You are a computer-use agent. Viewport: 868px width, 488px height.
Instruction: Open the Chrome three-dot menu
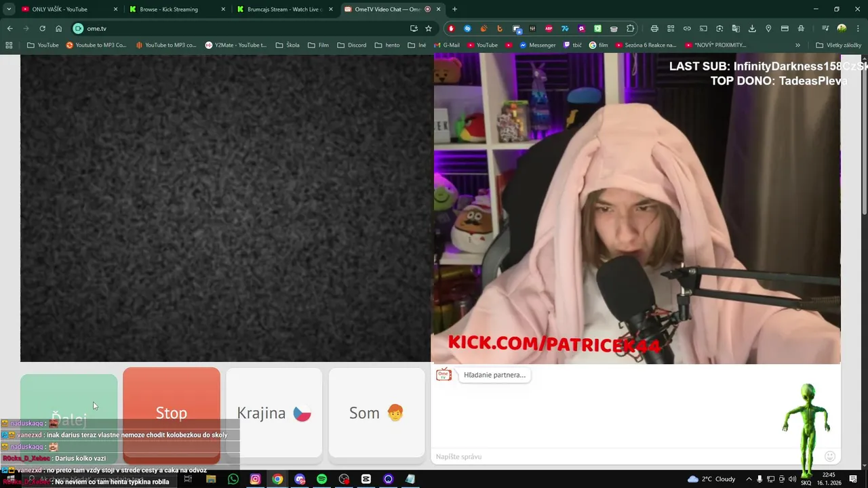click(858, 28)
